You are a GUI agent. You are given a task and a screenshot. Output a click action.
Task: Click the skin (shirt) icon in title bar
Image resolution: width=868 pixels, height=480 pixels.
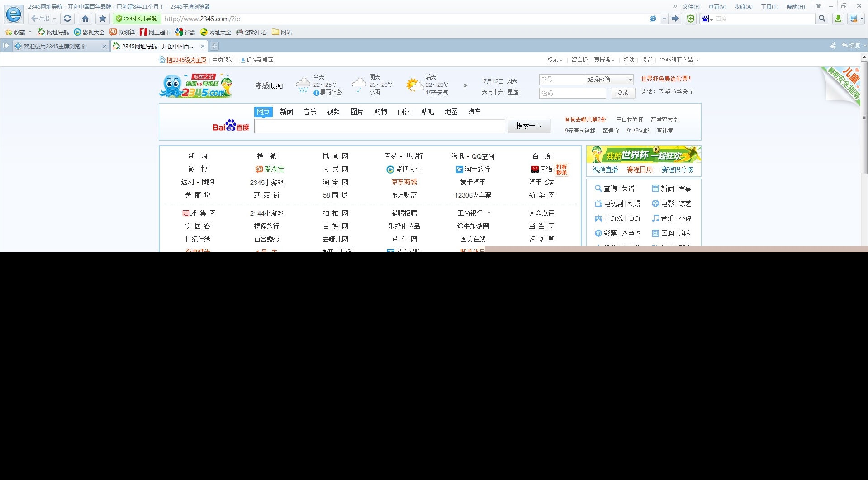pos(818,6)
